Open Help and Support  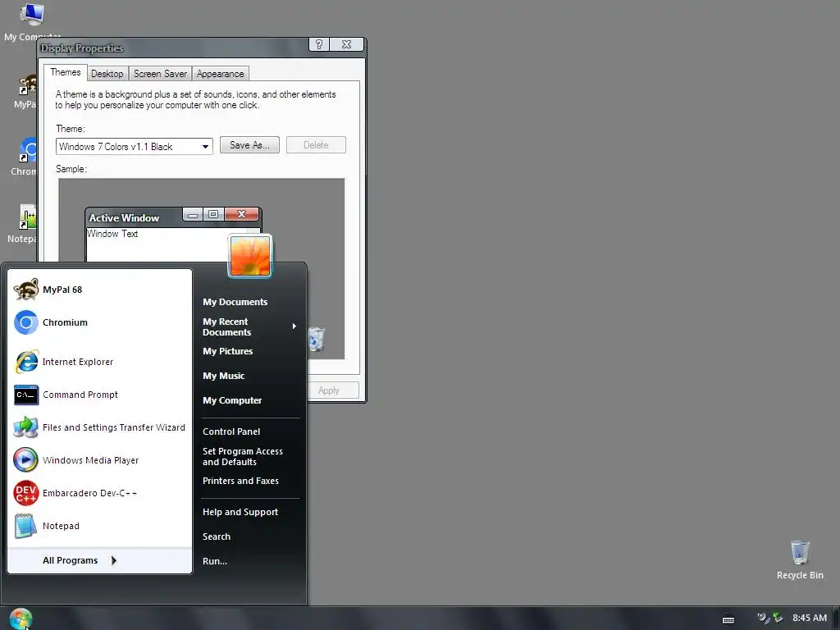coord(240,512)
